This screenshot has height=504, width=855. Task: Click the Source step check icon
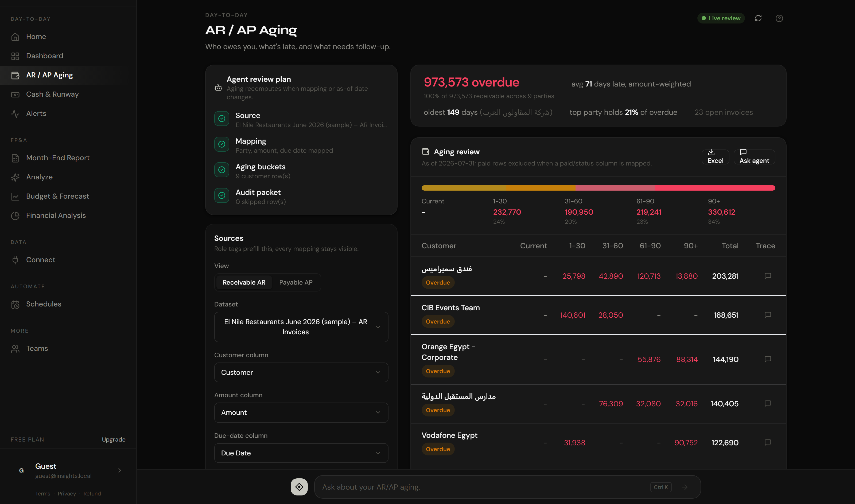[x=221, y=119]
